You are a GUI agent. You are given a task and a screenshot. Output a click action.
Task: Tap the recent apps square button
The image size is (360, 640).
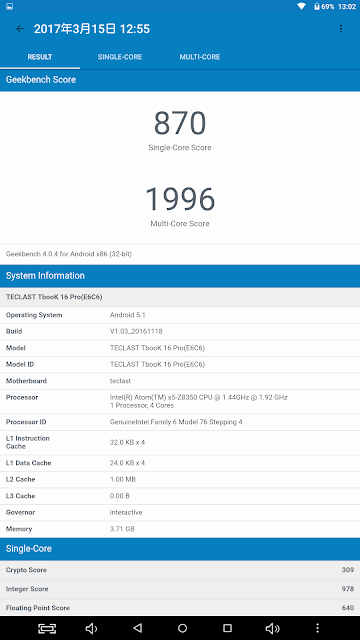click(227, 628)
